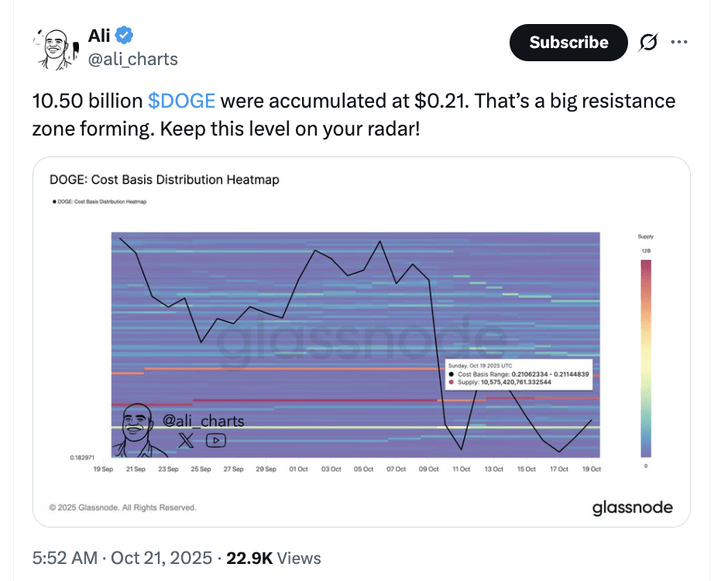Screen dimensions: 728x581
Task: Visit the @ali_charts handle below the name
Action: pos(132,59)
